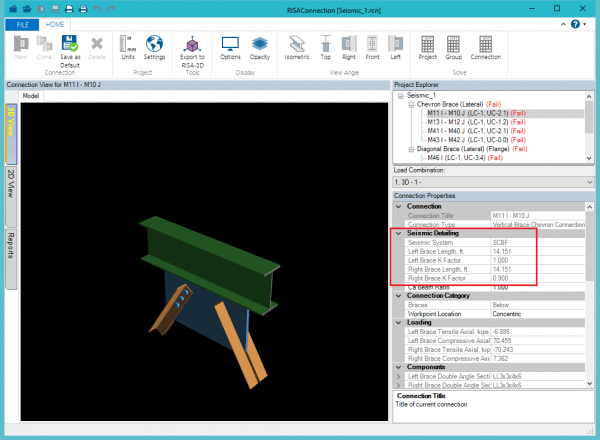Switch to the 2D View side tab

click(x=11, y=196)
